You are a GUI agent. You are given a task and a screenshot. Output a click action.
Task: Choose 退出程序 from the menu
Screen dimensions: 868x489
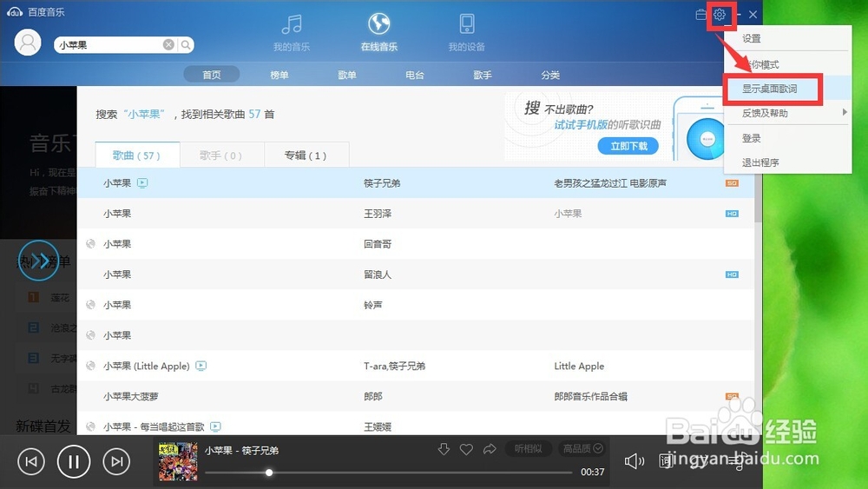pyautogui.click(x=760, y=162)
